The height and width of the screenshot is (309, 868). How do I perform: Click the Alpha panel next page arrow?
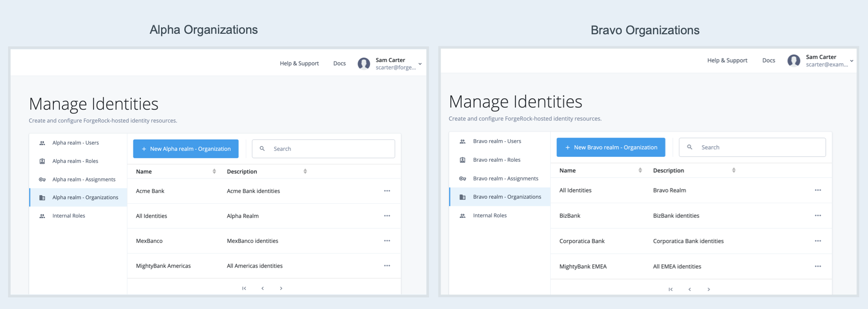tap(281, 288)
